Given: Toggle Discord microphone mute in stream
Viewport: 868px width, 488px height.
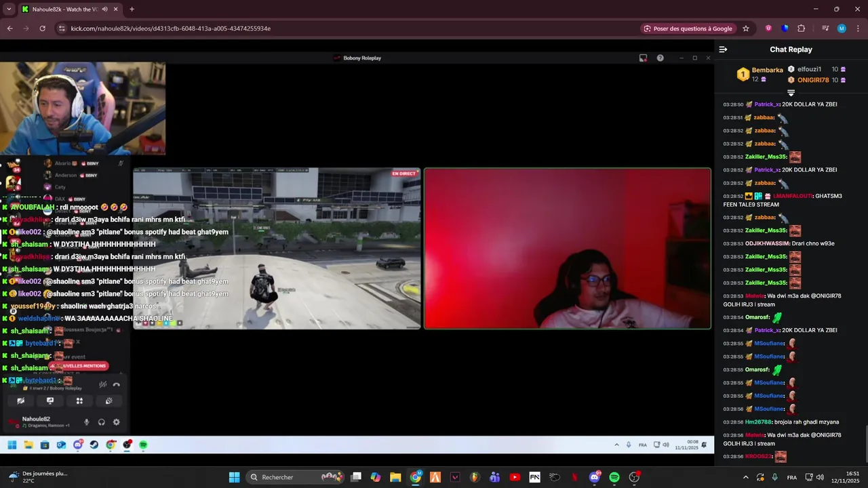Looking at the screenshot, I should pyautogui.click(x=86, y=422).
